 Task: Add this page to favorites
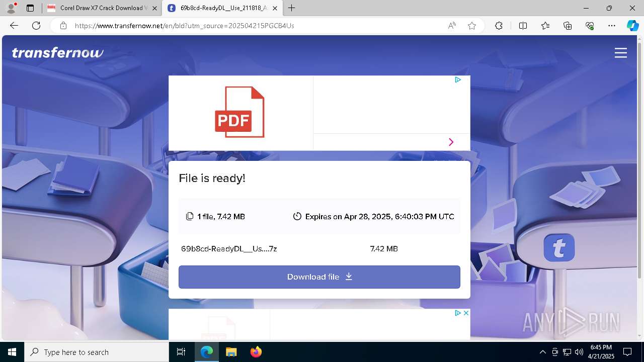click(472, 26)
